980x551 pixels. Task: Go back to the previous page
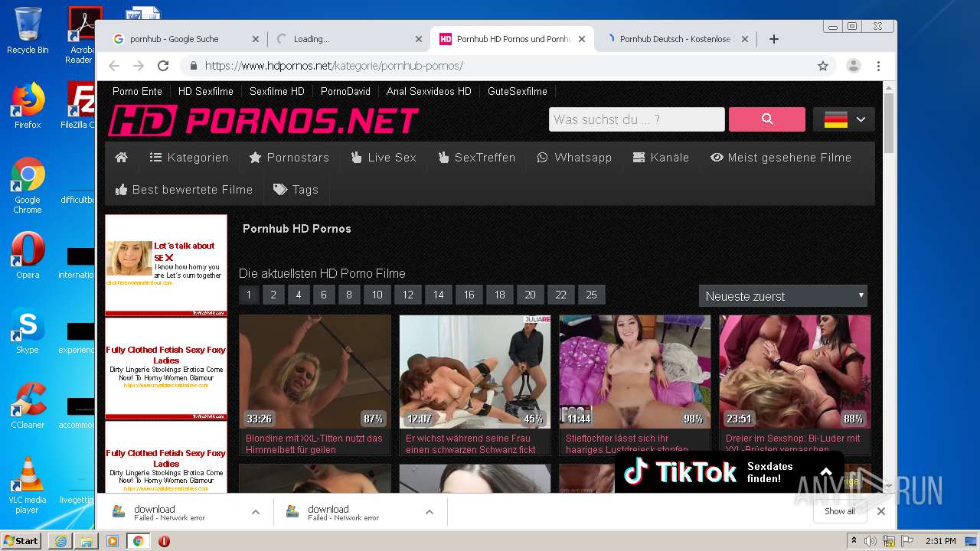pos(114,66)
